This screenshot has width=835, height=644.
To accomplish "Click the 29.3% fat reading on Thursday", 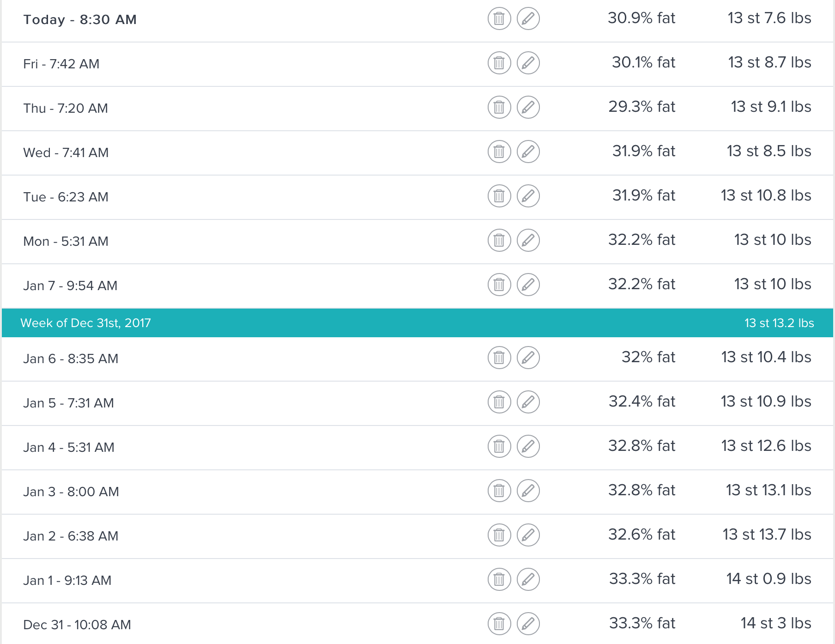I will click(641, 107).
